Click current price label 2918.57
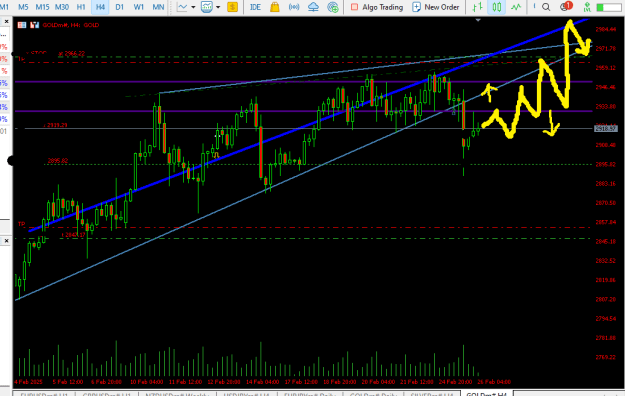Viewport: 625px width, 396px height. click(x=605, y=128)
